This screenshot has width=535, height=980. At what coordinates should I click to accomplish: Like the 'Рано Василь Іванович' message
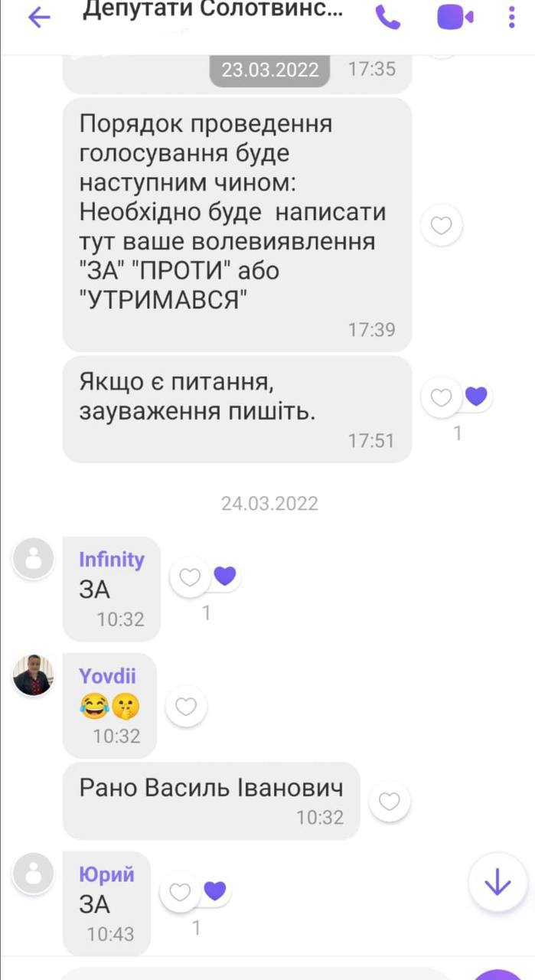[x=390, y=802]
